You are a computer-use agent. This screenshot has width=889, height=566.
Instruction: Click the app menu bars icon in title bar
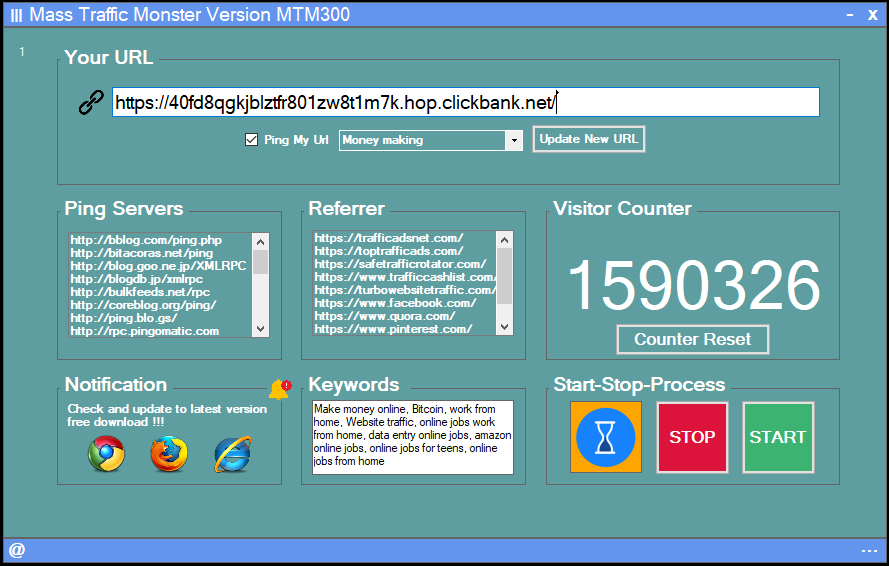coord(16,15)
